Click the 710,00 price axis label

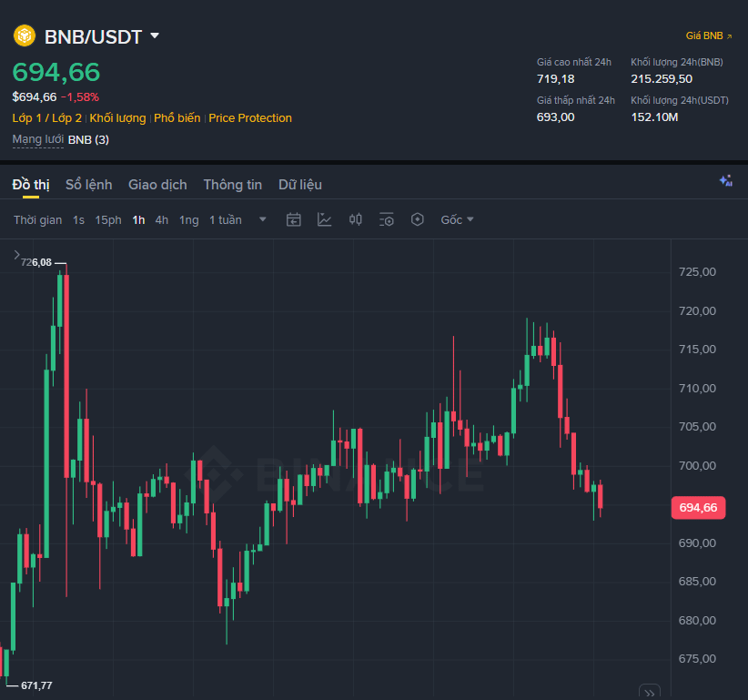(697, 389)
